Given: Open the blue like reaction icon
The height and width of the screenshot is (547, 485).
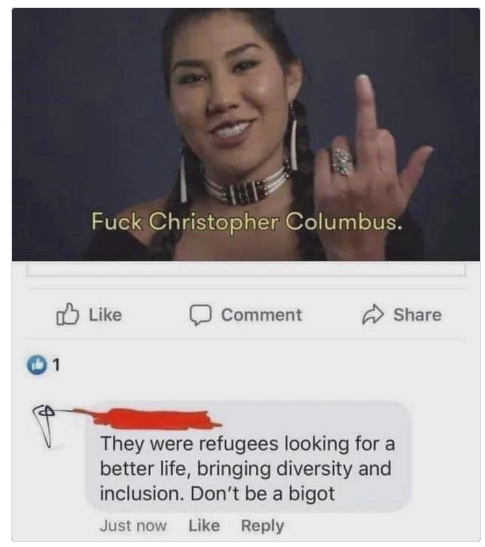Looking at the screenshot, I should [x=37, y=365].
